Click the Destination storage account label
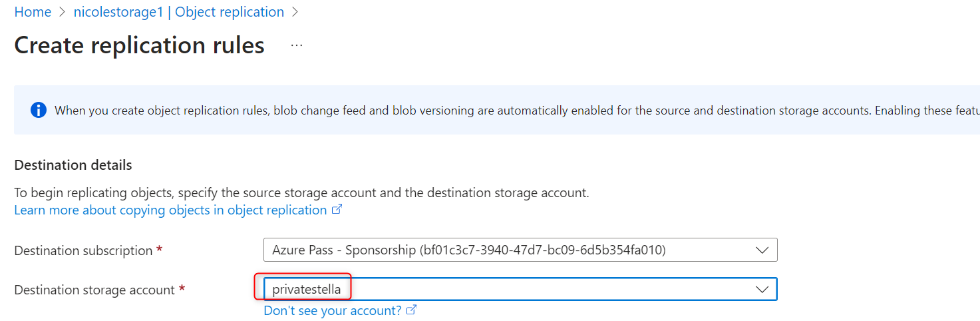Image resolution: width=980 pixels, height=321 pixels. 94,290
